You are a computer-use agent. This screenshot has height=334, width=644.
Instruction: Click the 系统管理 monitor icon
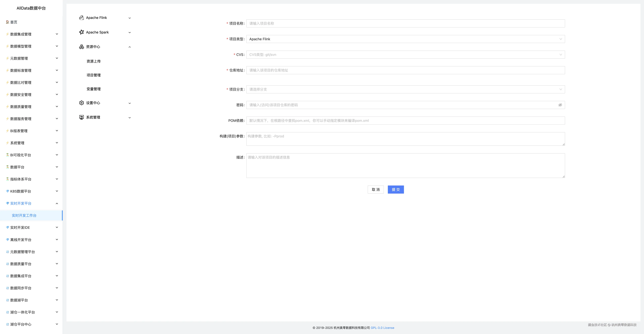[81, 118]
